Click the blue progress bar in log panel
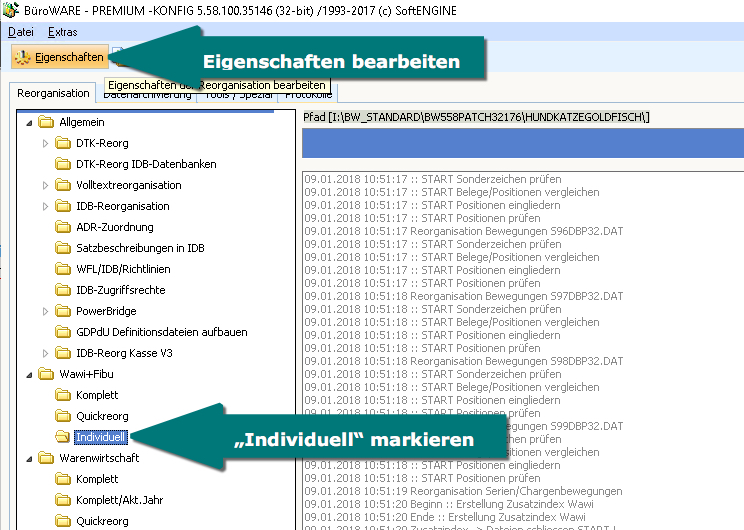 click(x=522, y=143)
